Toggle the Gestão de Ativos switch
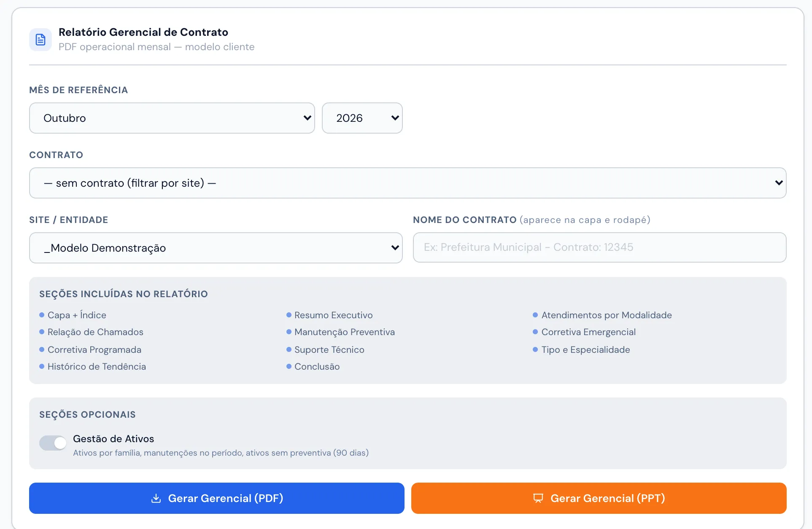Screen dimensions: 812x529 click(53, 443)
